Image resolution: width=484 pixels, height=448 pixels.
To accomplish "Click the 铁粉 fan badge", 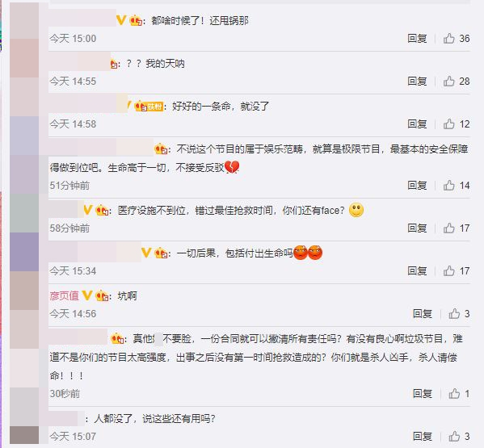I will tap(155, 107).
